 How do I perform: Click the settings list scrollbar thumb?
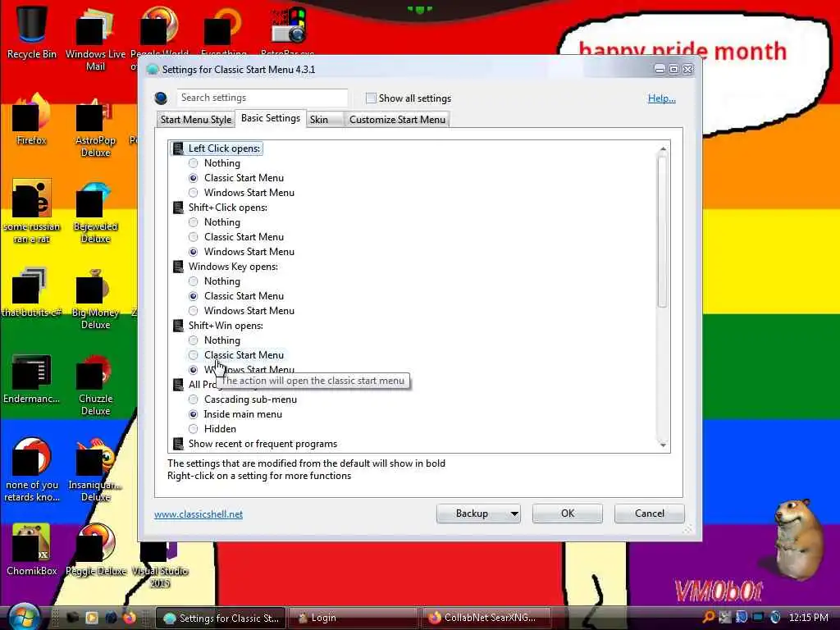click(663, 231)
